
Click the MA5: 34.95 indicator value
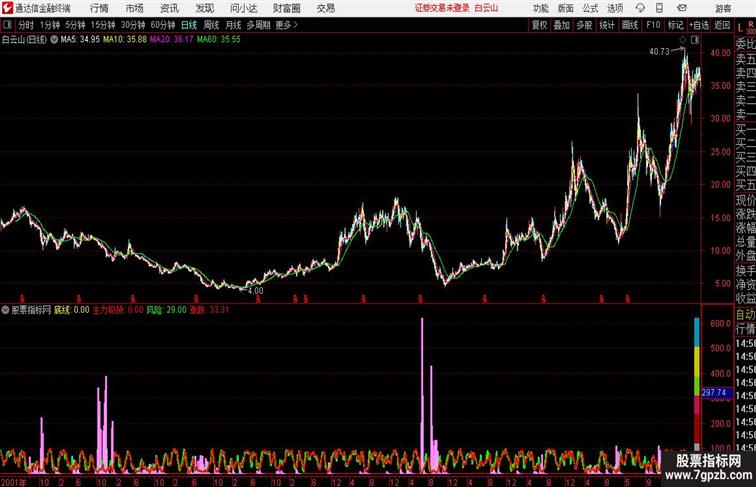pyautogui.click(x=80, y=40)
